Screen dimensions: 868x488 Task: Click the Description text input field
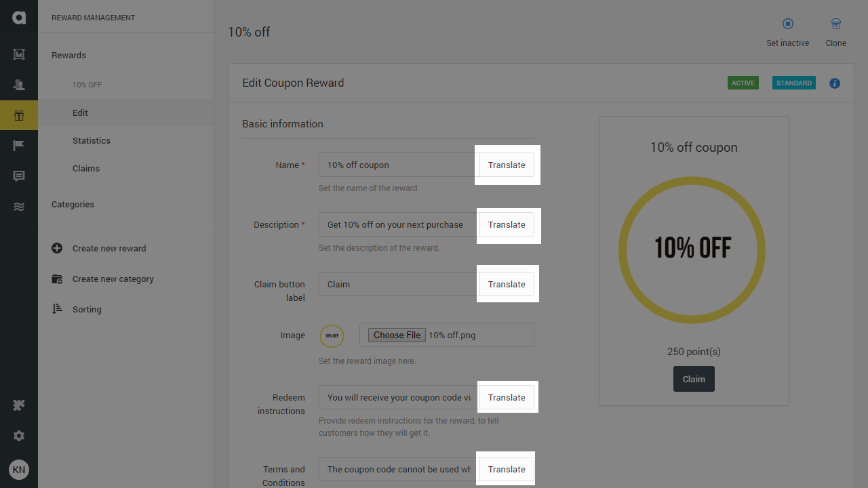coord(399,224)
